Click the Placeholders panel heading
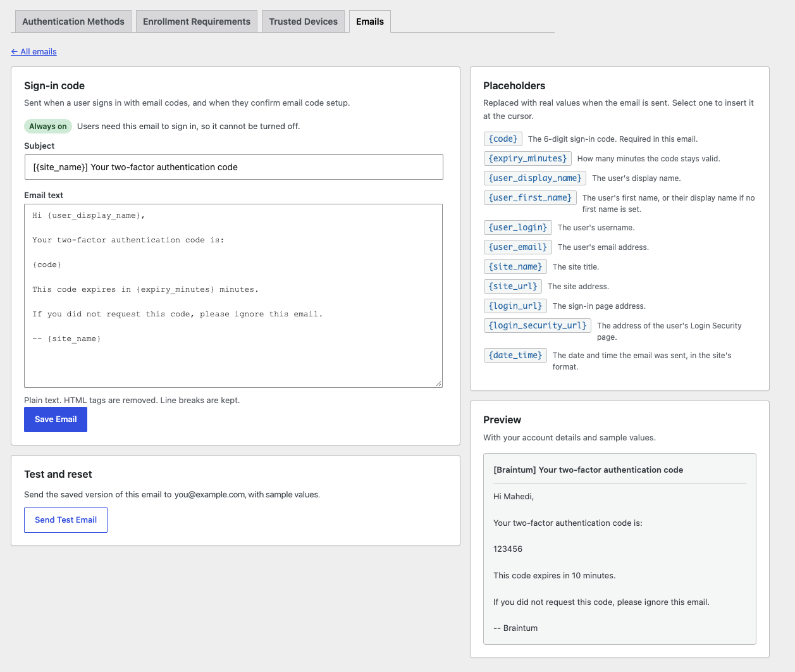The width and height of the screenshot is (795, 672). 514,86
